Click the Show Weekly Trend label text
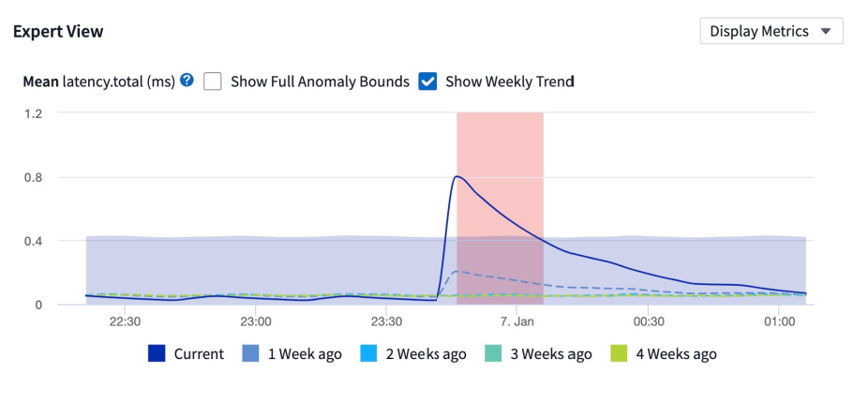This screenshot has width=868, height=403. pos(510,82)
